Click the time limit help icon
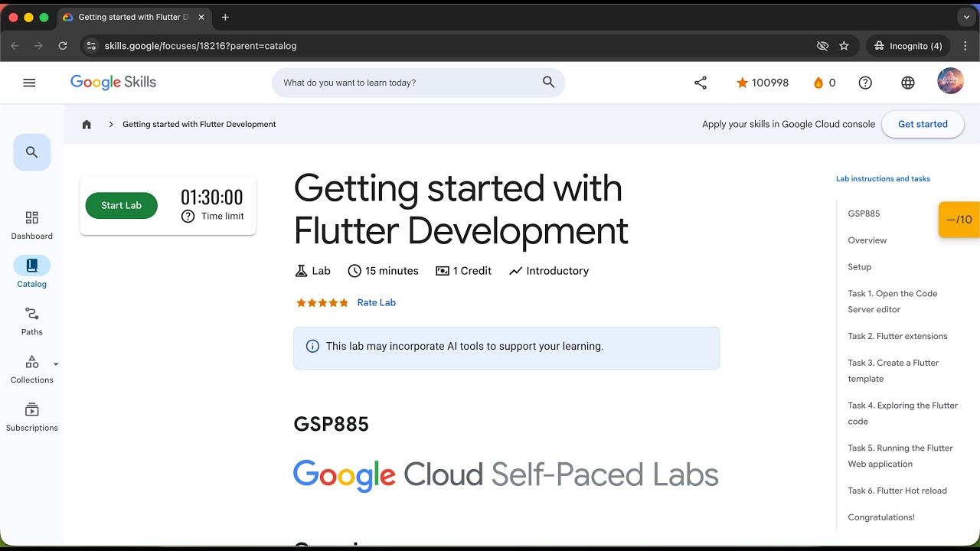Image resolution: width=980 pixels, height=551 pixels. tap(188, 217)
